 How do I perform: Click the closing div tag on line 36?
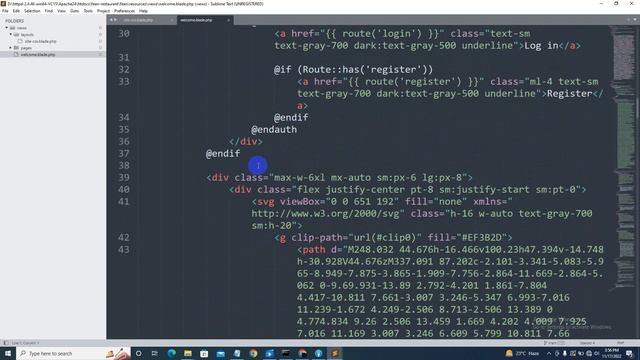click(x=246, y=142)
